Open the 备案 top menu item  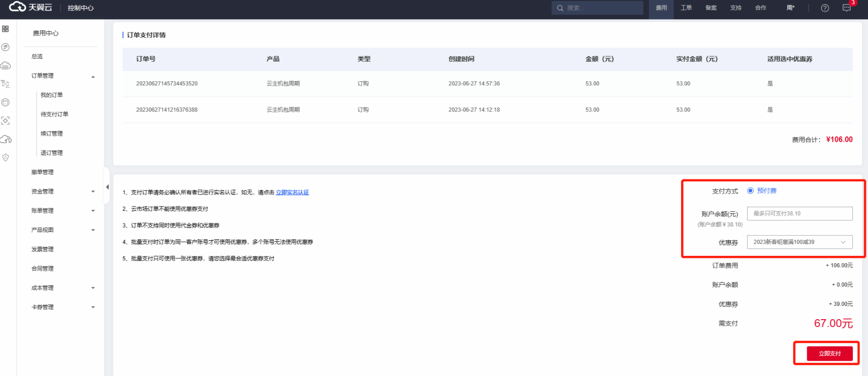711,8
